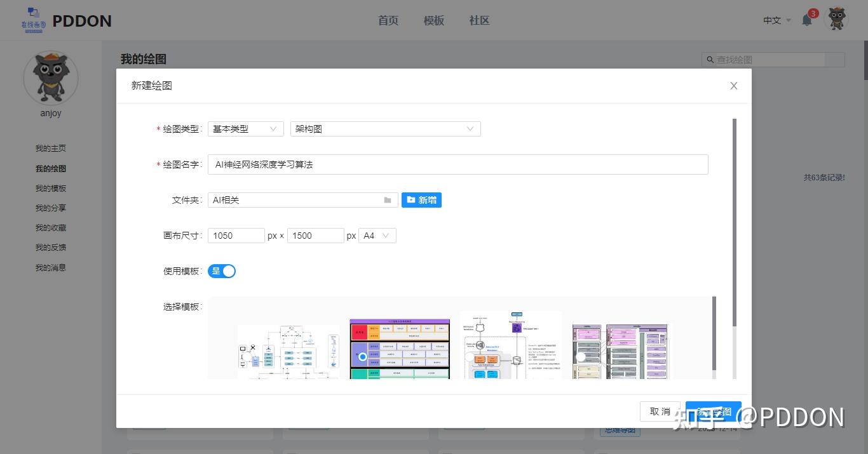This screenshot has width=868, height=454.
Task: Open the 中文 language dropdown
Action: pyautogui.click(x=775, y=20)
